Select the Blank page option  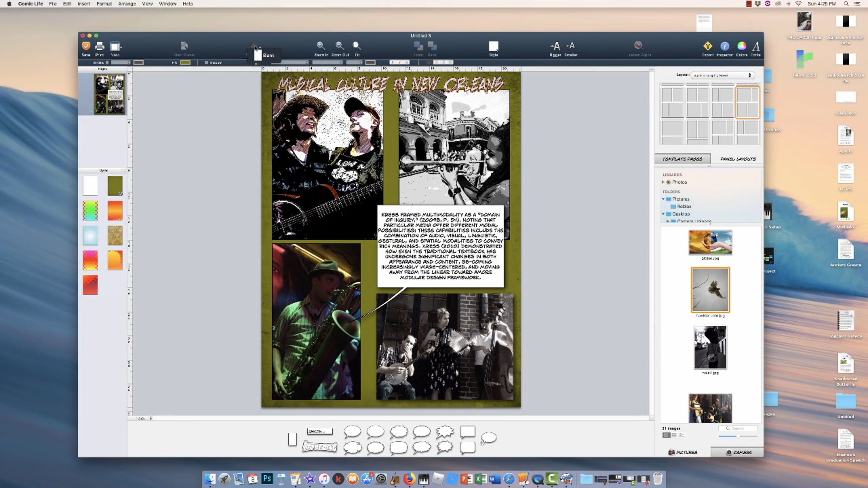264,55
